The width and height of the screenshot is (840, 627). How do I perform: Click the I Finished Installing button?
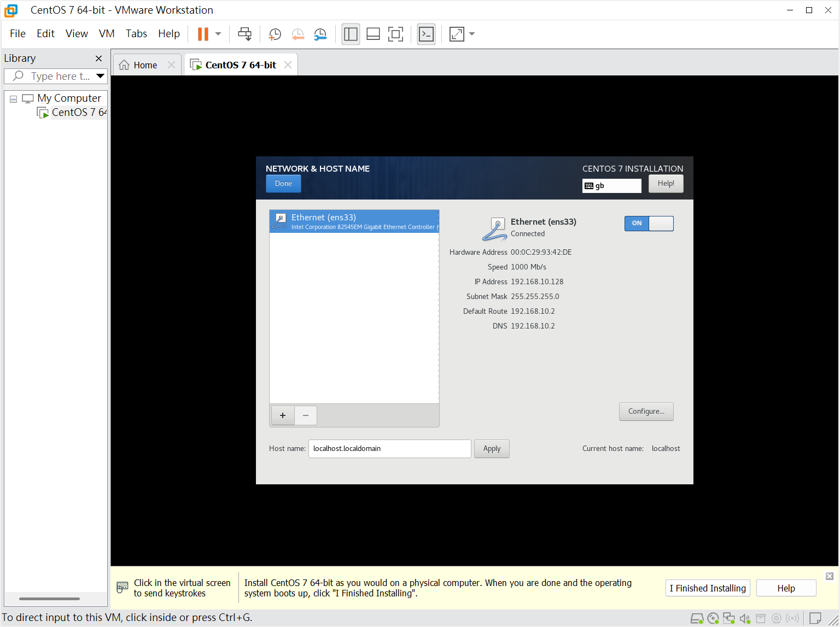[707, 588]
